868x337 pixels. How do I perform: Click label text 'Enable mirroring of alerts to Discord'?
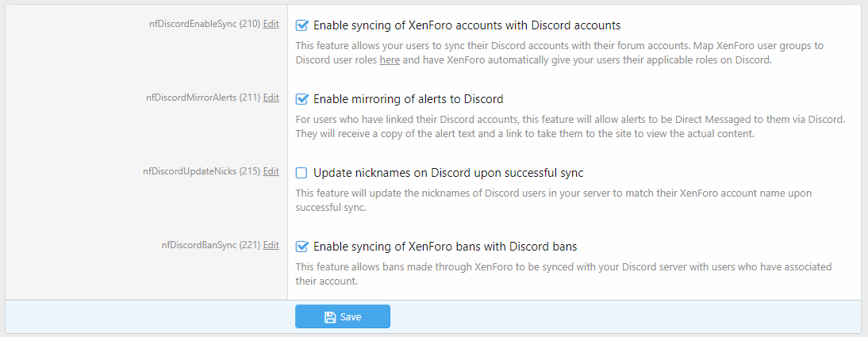point(408,99)
